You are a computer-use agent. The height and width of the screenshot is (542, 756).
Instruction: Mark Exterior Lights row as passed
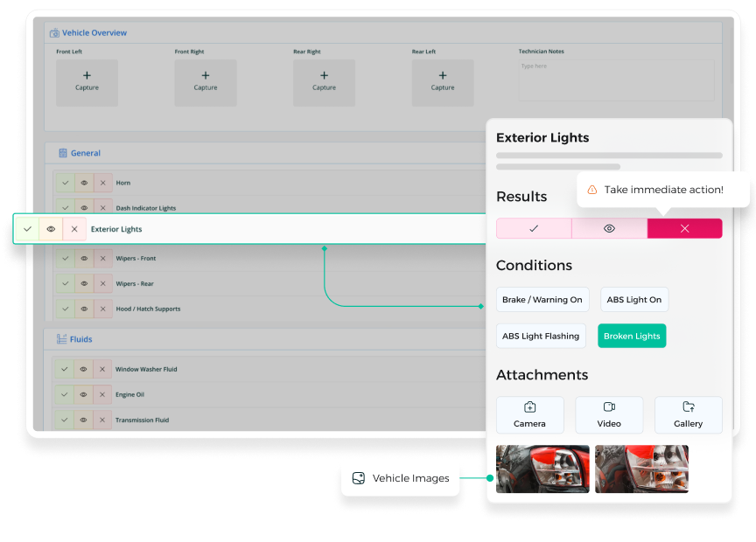point(27,229)
